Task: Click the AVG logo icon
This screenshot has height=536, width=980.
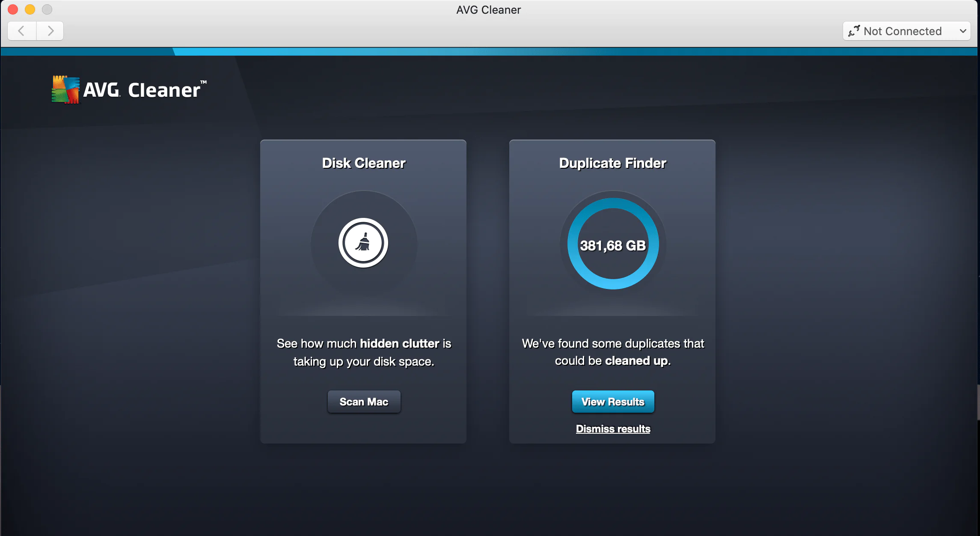Action: [x=65, y=89]
